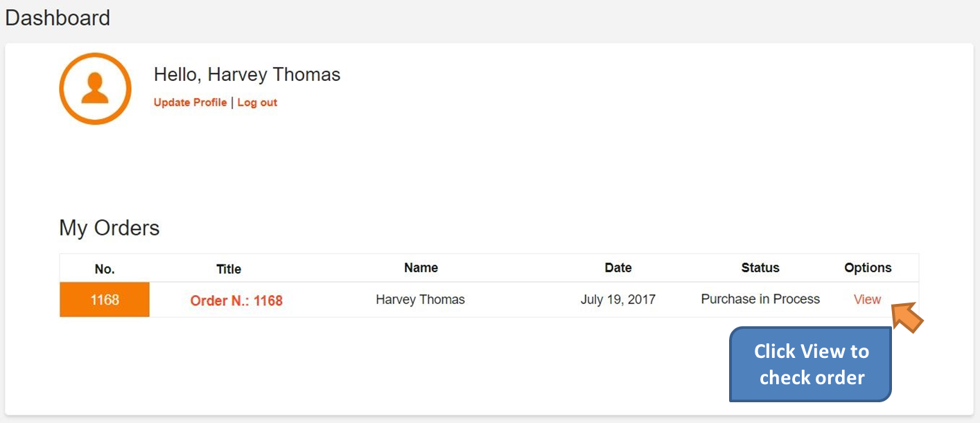Open Update Profile
980x423 pixels.
(189, 102)
